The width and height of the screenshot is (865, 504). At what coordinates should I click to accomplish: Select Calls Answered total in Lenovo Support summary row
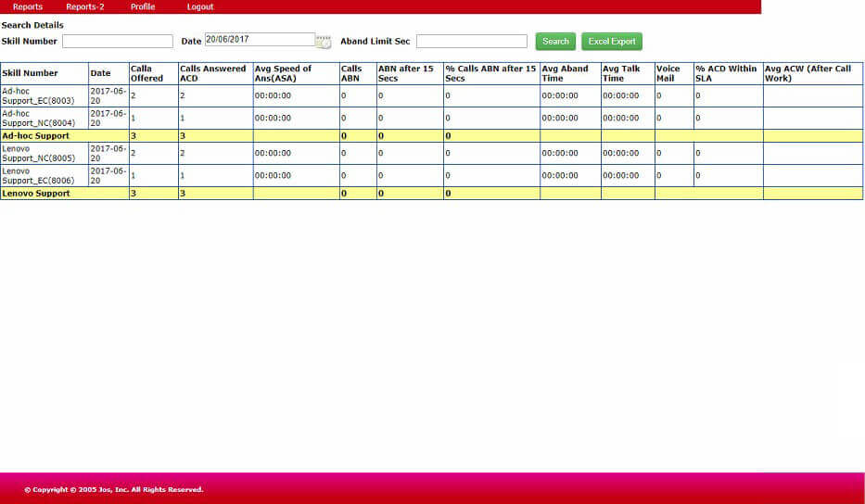coord(216,193)
